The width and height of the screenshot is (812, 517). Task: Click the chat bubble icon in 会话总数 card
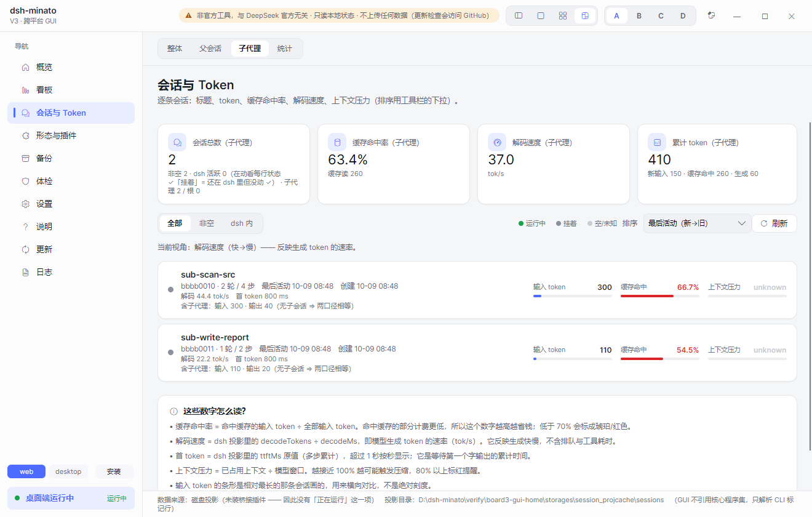177,142
